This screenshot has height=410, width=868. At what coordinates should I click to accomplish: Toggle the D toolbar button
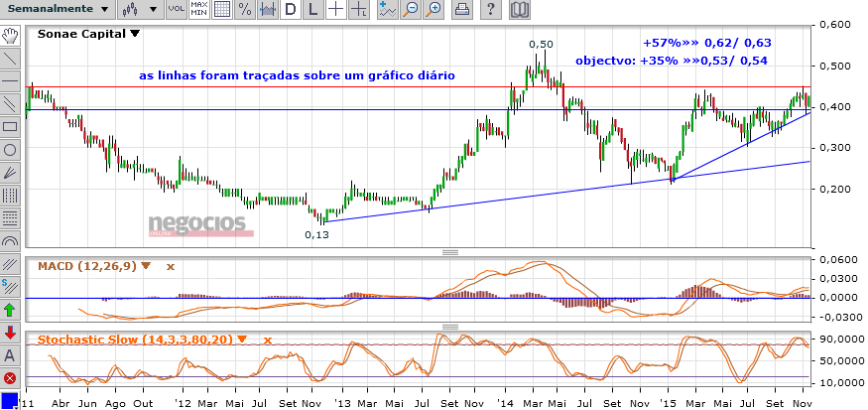(291, 9)
